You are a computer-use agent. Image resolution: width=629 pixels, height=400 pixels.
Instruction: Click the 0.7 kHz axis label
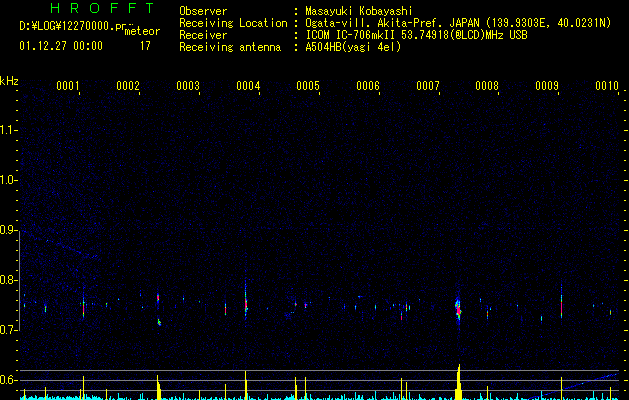pos(8,330)
